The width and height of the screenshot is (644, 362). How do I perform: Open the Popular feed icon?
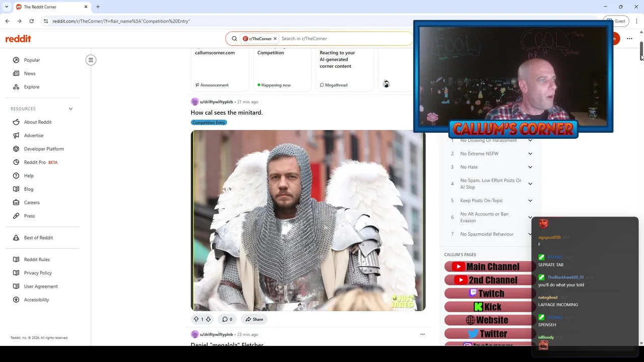tap(16, 60)
